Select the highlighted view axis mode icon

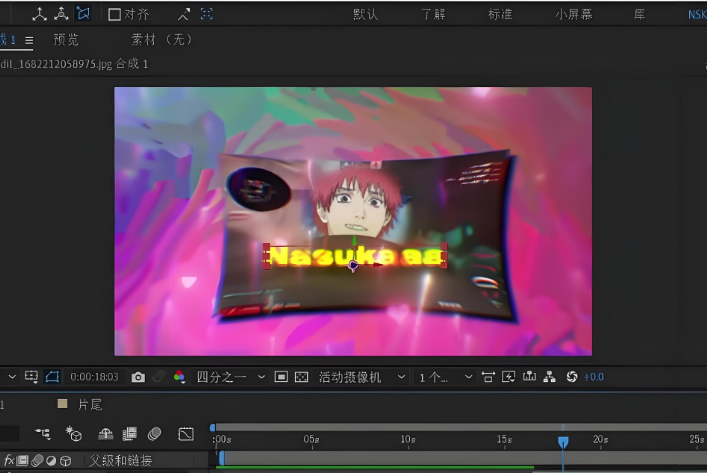tap(83, 14)
